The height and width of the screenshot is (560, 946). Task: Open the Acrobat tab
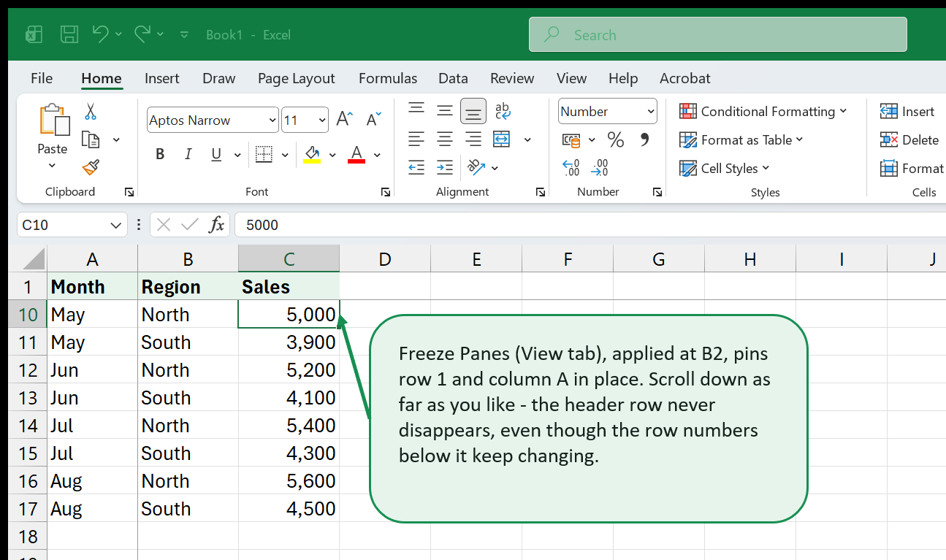(685, 78)
